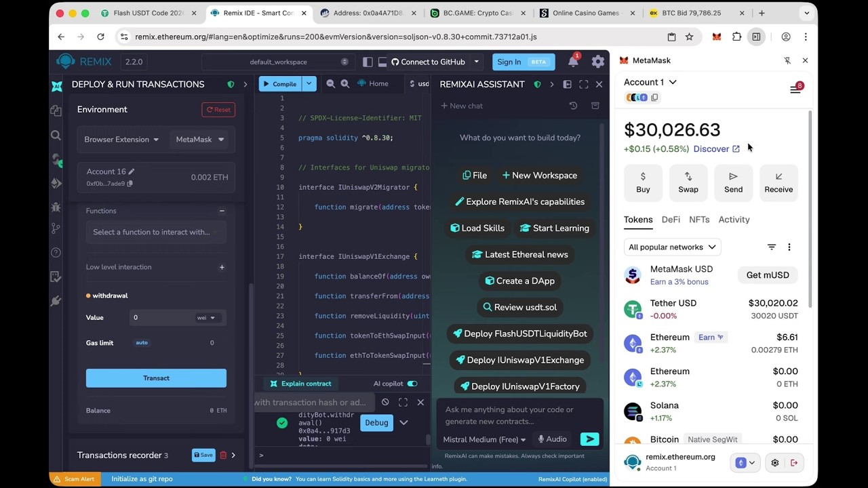Click MetaMask Send button

click(x=733, y=182)
